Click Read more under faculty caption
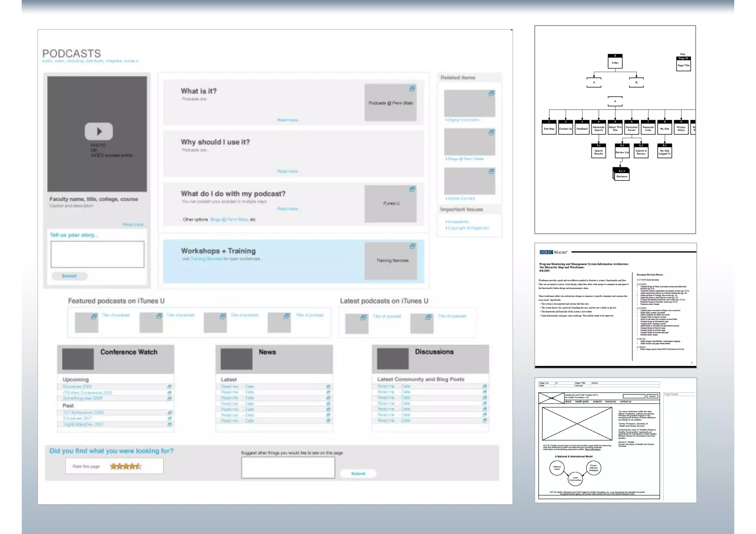This screenshot has width=756, height=534. point(133,224)
